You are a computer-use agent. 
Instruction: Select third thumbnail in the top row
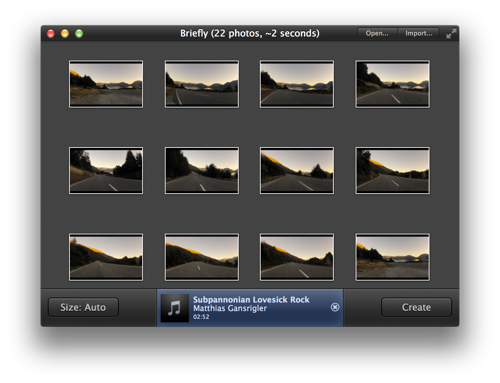click(x=297, y=84)
